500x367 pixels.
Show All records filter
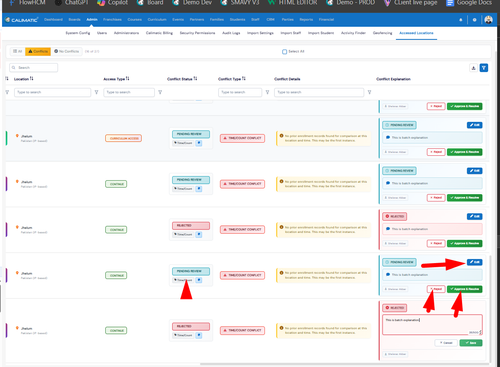17,51
